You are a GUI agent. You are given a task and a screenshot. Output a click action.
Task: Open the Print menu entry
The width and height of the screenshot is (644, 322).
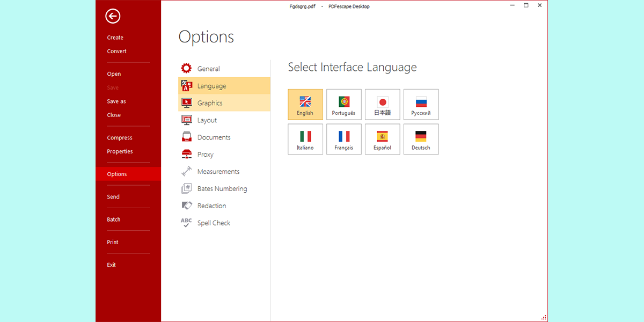pyautogui.click(x=113, y=242)
